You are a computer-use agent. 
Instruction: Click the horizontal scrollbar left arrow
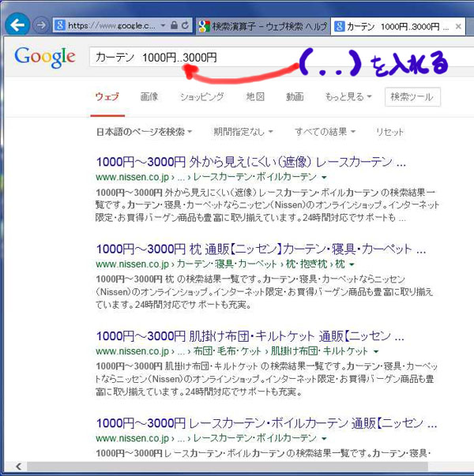tap(18, 467)
